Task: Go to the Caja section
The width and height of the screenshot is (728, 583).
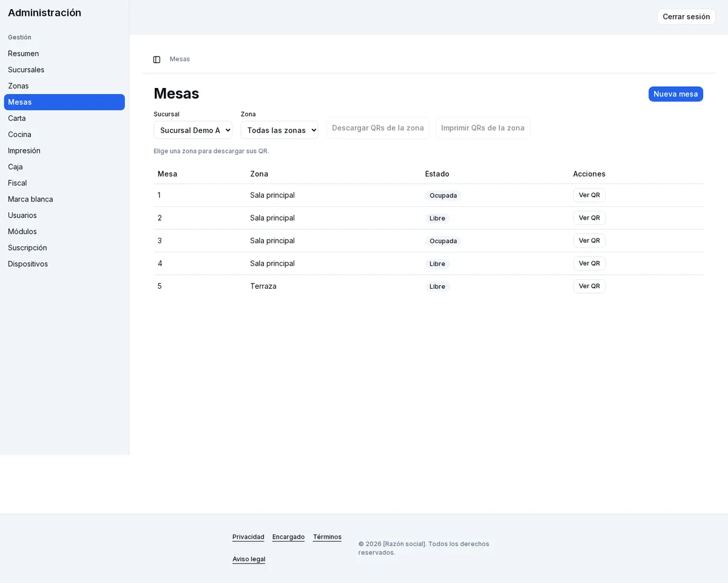Action: 64,167
